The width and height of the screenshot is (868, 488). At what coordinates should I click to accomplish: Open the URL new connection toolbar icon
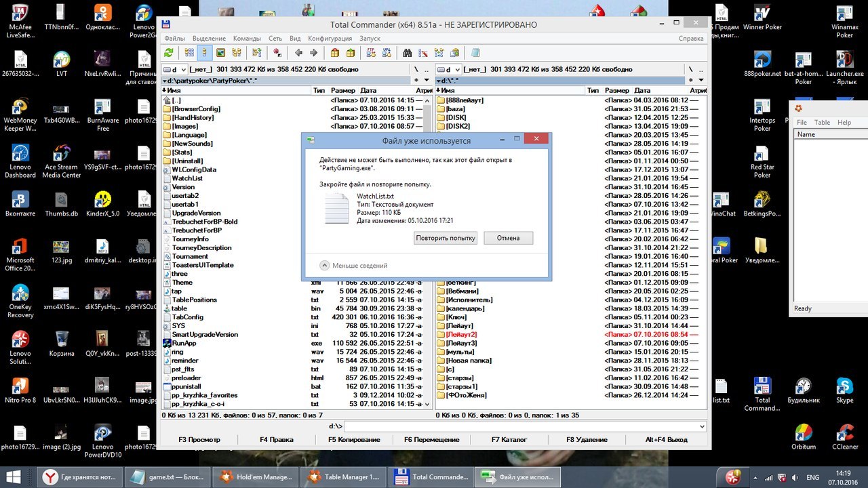[387, 53]
